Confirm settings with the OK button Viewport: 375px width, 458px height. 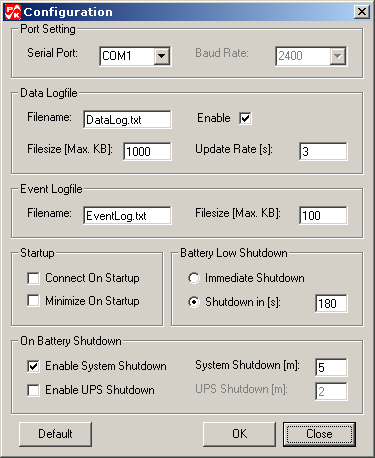(239, 434)
